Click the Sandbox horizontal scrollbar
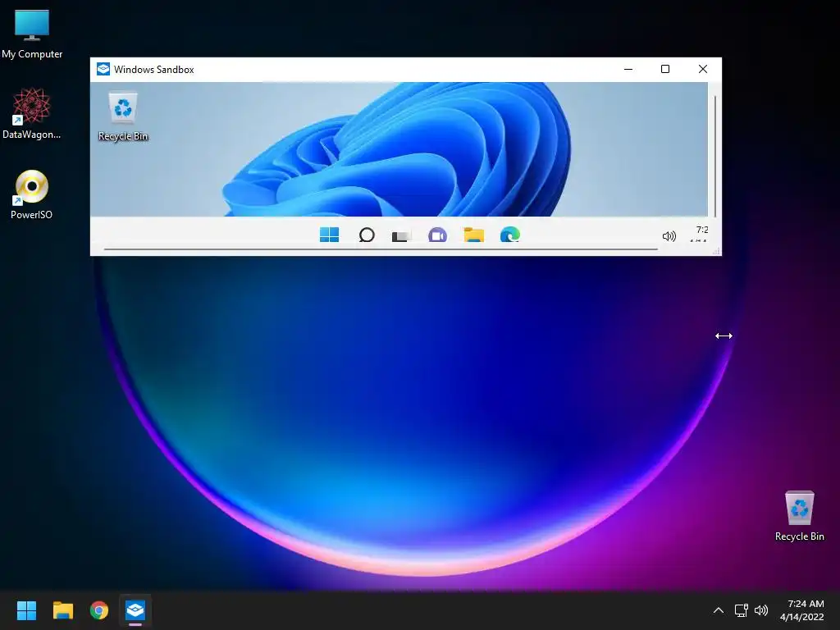The height and width of the screenshot is (630, 840). pyautogui.click(x=381, y=249)
